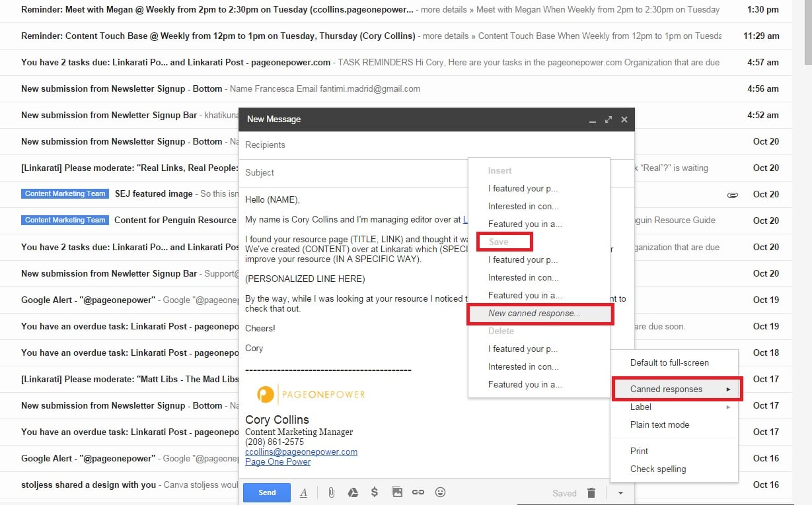Open more options arrow beside trash

[620, 493]
